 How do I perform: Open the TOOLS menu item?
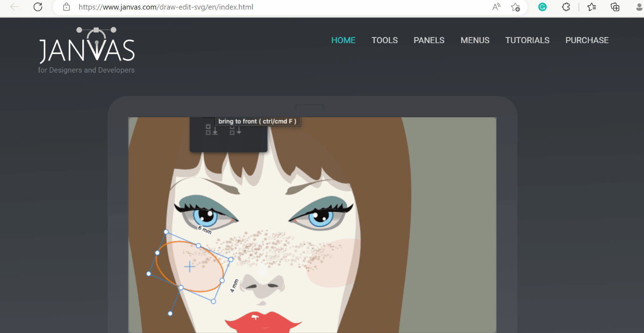384,40
